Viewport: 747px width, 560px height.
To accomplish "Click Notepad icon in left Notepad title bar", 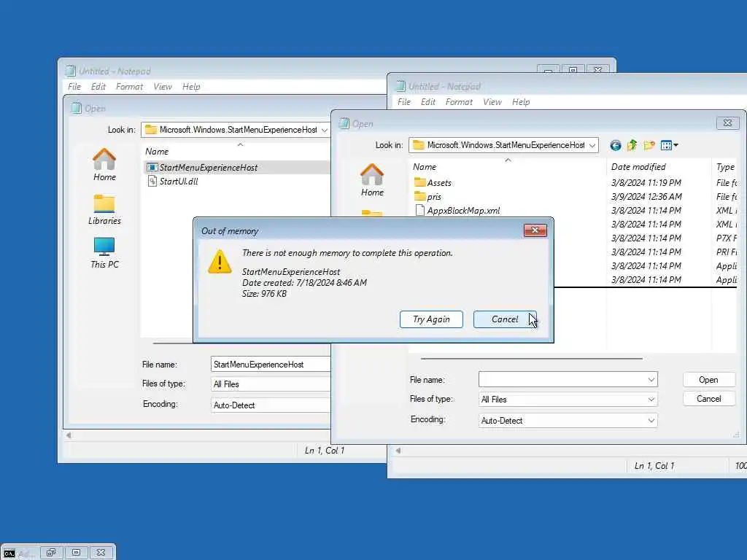I will click(70, 71).
